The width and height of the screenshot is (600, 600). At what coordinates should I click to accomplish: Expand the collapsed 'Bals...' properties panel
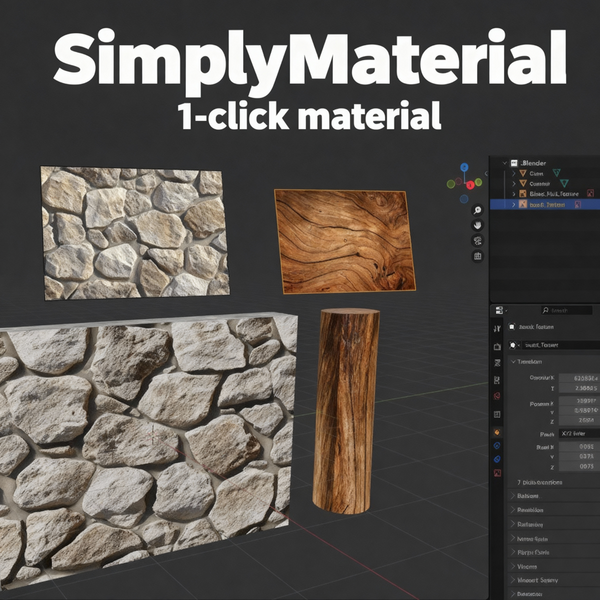(x=554, y=496)
